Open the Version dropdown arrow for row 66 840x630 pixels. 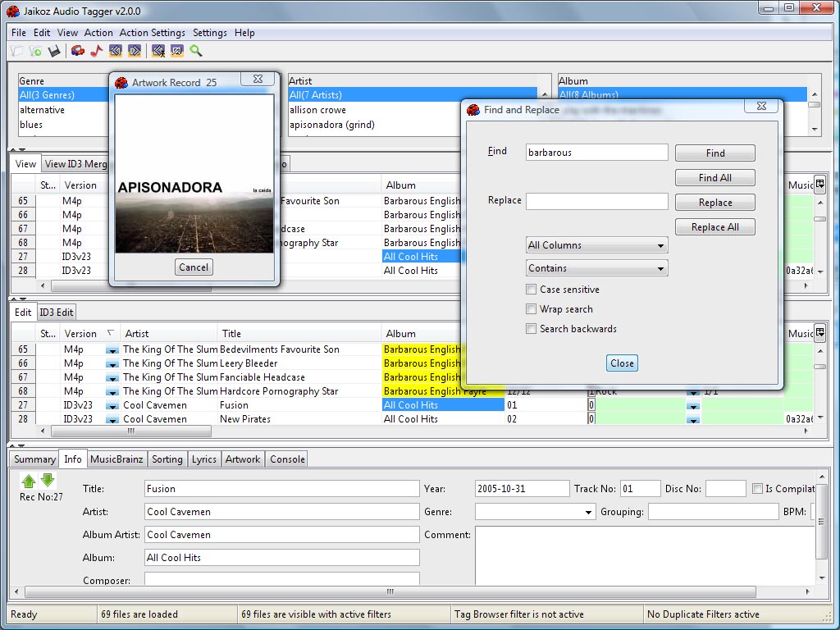(112, 363)
